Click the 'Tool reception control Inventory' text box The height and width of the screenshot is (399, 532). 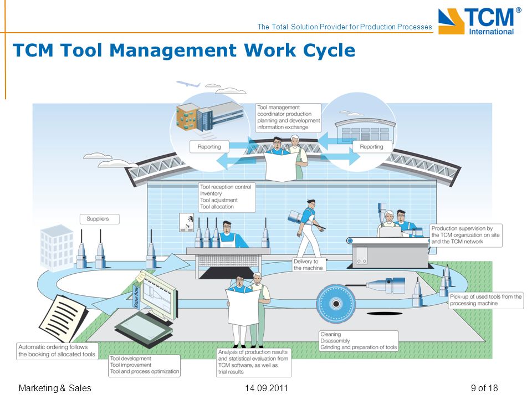pyautogui.click(x=227, y=197)
